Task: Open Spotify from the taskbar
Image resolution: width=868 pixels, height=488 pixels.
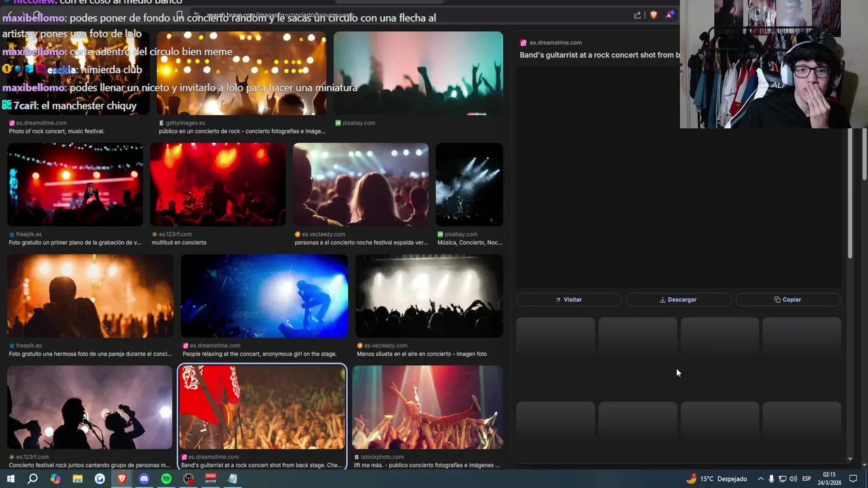Action: 166,479
